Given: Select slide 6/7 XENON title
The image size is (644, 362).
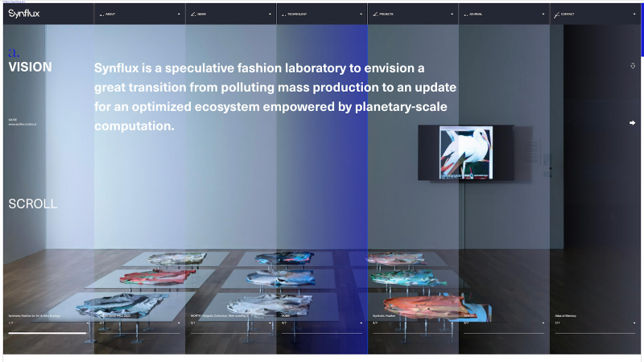Looking at the screenshot, I should point(469,315).
